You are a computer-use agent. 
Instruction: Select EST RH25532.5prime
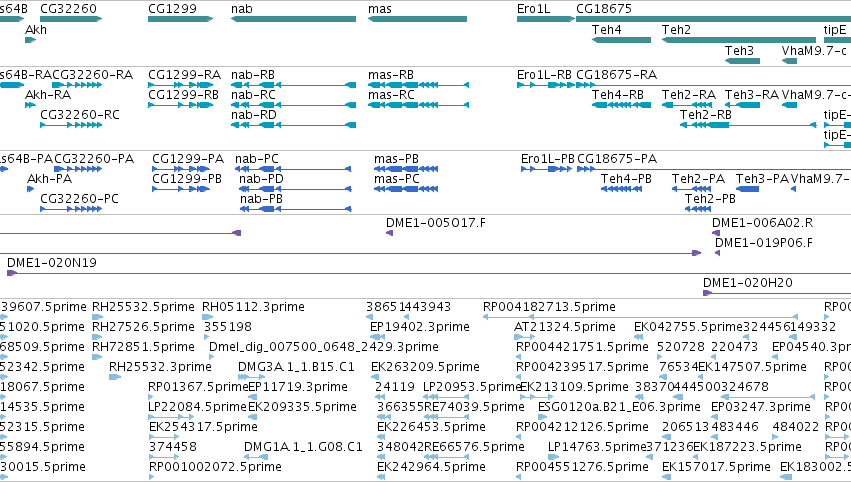click(97, 317)
